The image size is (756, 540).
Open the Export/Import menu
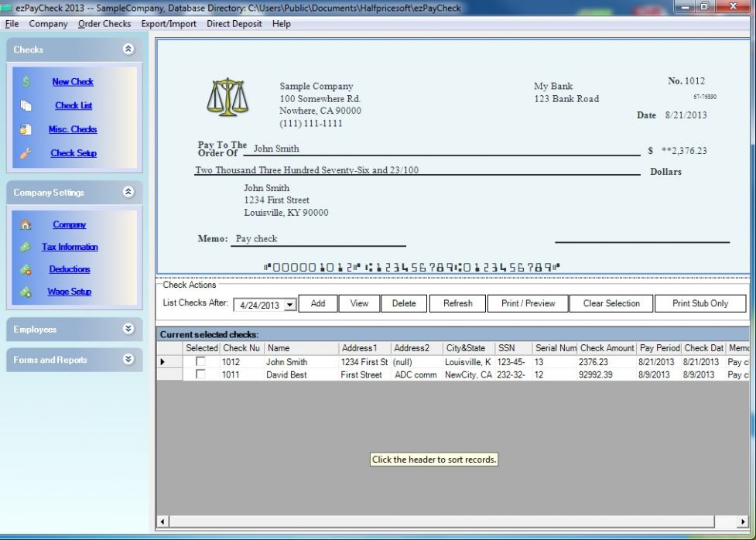coord(169,24)
